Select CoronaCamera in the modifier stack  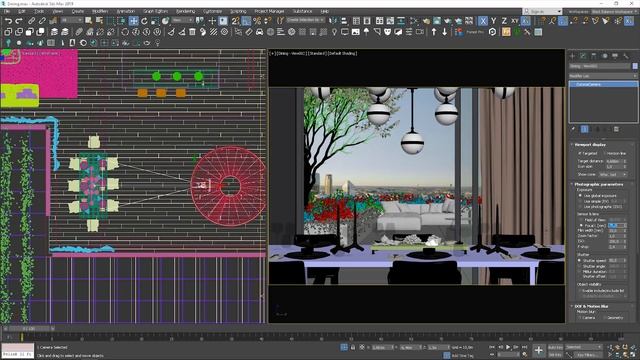point(603,84)
